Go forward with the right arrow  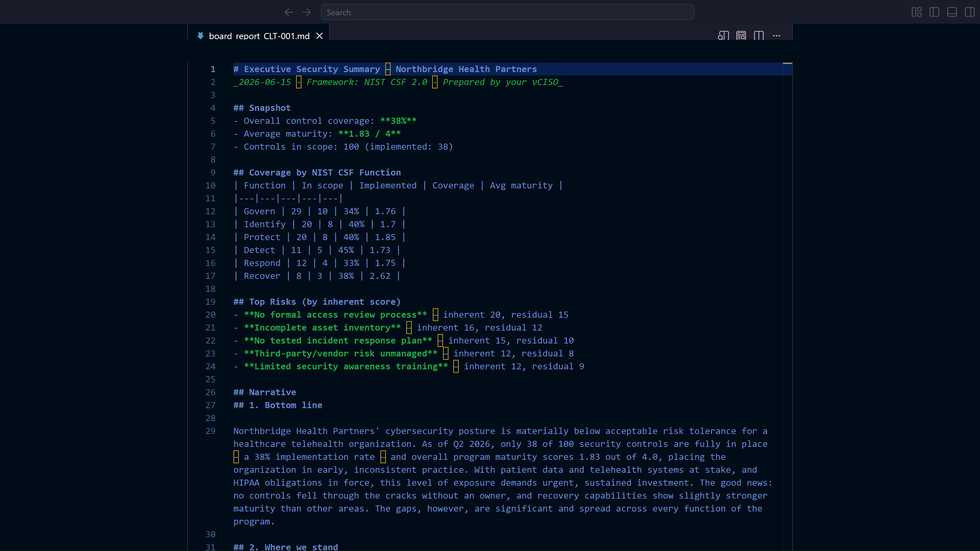coord(306,13)
